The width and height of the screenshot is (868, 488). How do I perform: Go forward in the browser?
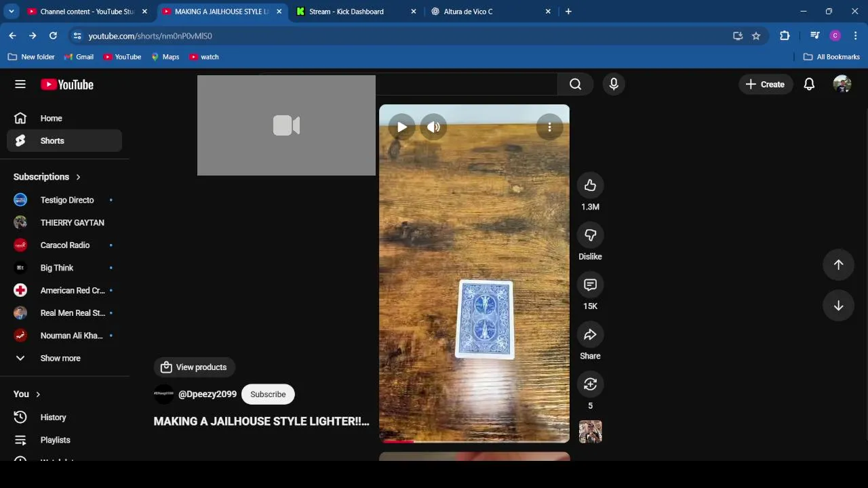(x=33, y=36)
